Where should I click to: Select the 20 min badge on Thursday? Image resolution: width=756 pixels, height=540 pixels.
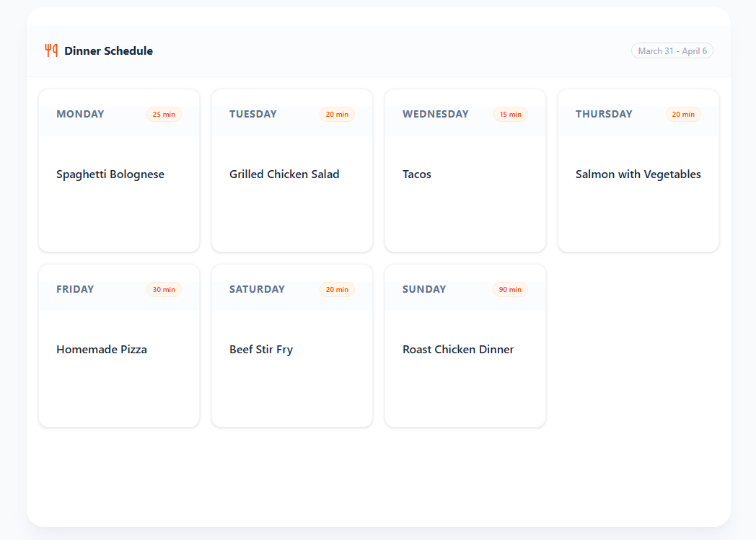(x=682, y=114)
